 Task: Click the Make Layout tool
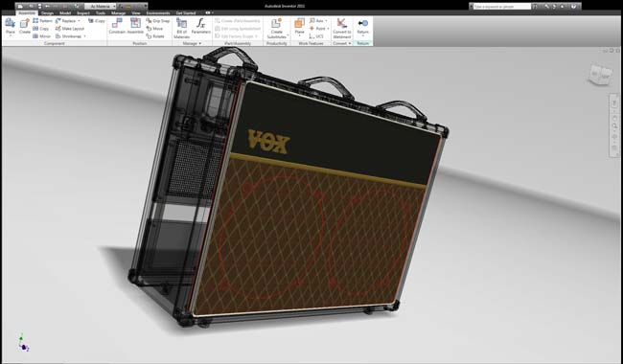point(70,29)
